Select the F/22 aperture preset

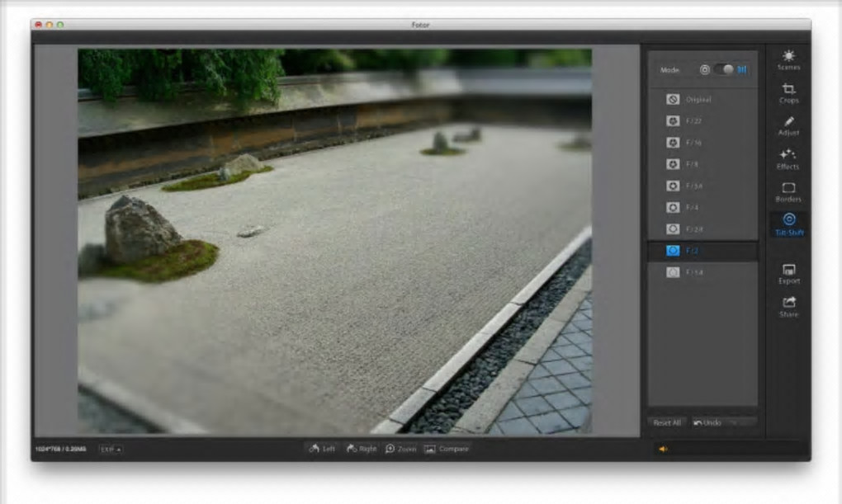(702, 120)
